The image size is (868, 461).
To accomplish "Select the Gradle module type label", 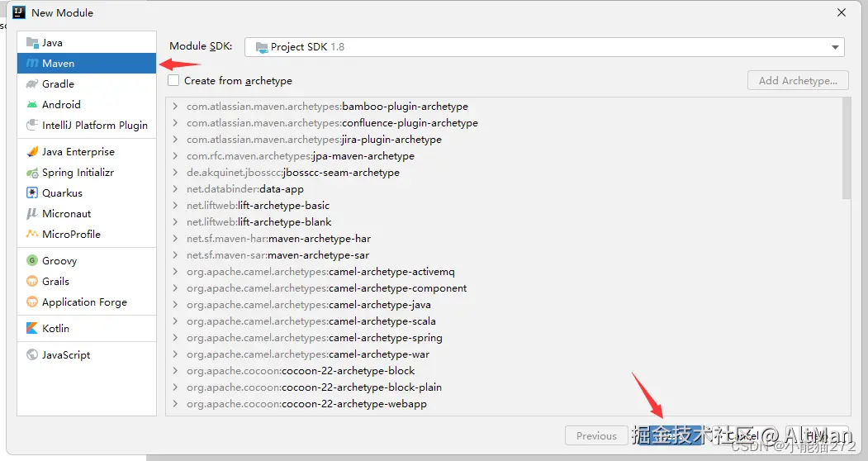I will [58, 83].
